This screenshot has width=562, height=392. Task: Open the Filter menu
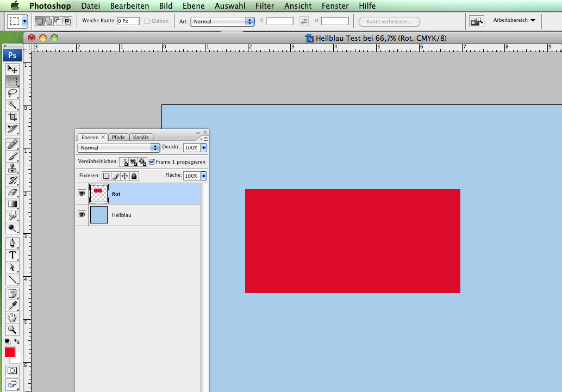[265, 6]
